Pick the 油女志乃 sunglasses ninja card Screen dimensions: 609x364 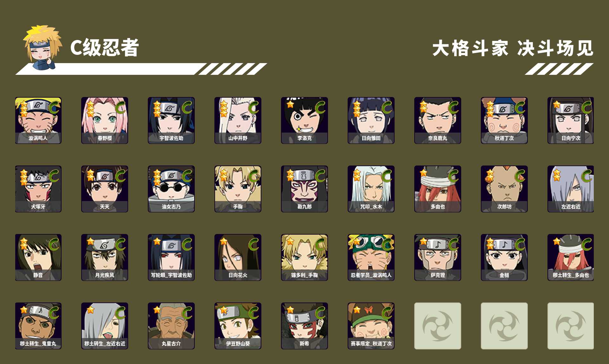point(171,189)
